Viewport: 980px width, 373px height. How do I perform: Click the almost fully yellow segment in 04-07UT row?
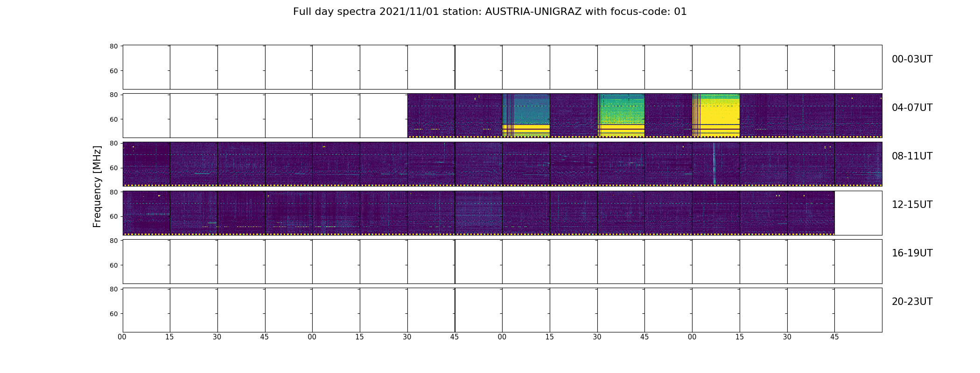(x=716, y=115)
